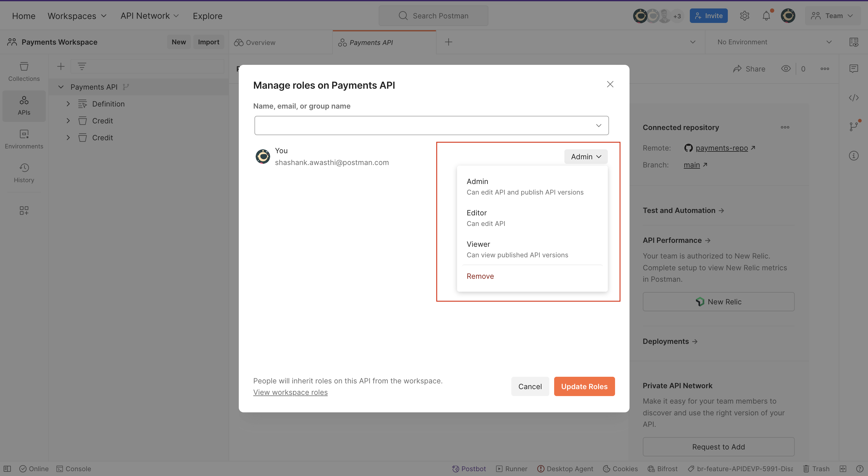Expand the Definition tree item

68,103
